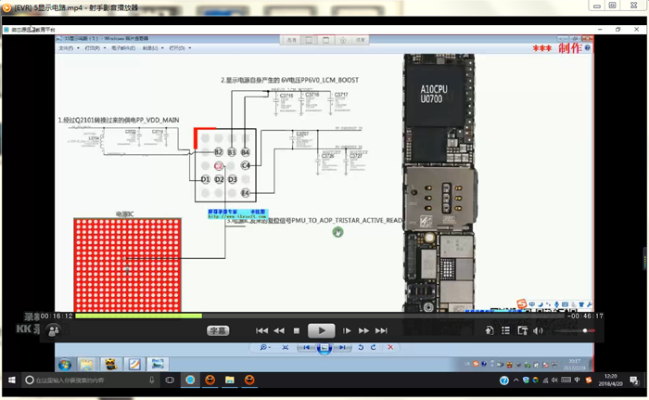Open the Windows Start menu
Viewport: 649px width, 400px height.
tap(11, 381)
